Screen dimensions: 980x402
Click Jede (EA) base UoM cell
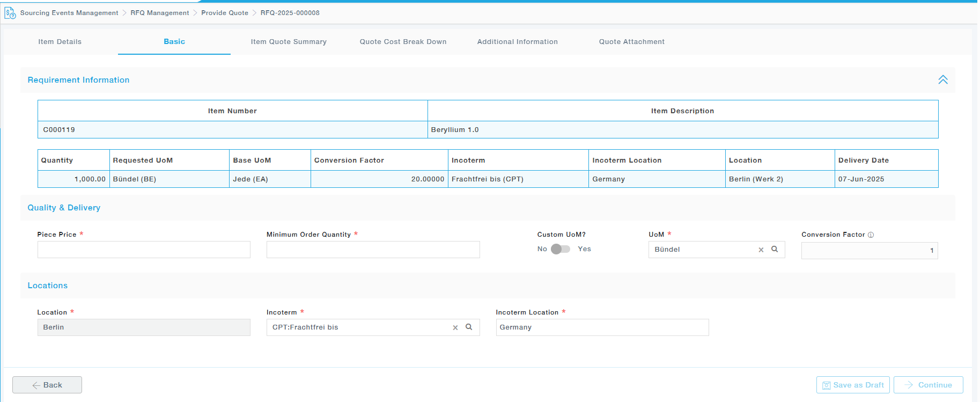click(270, 179)
